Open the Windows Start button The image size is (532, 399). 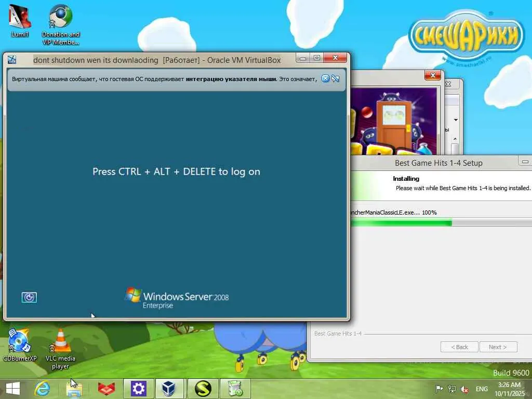[x=13, y=389]
